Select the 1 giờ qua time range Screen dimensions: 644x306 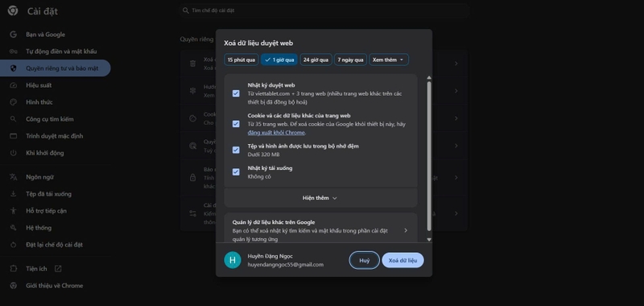pos(279,60)
